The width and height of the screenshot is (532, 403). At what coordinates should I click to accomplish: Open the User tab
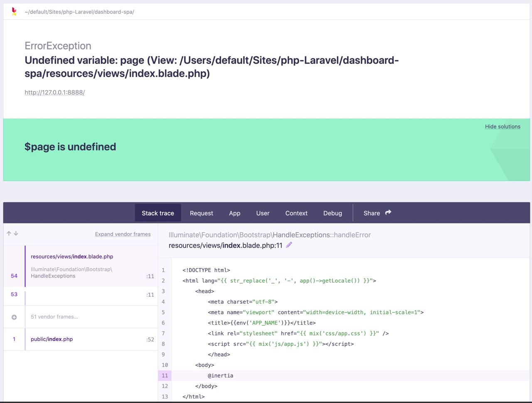[263, 213]
